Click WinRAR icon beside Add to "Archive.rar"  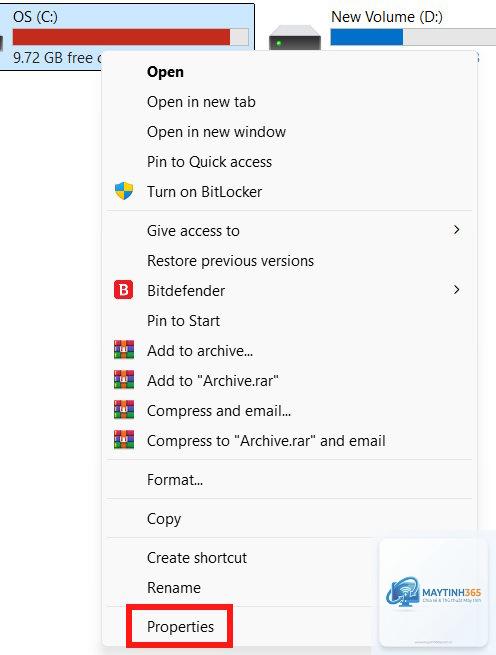tap(124, 380)
